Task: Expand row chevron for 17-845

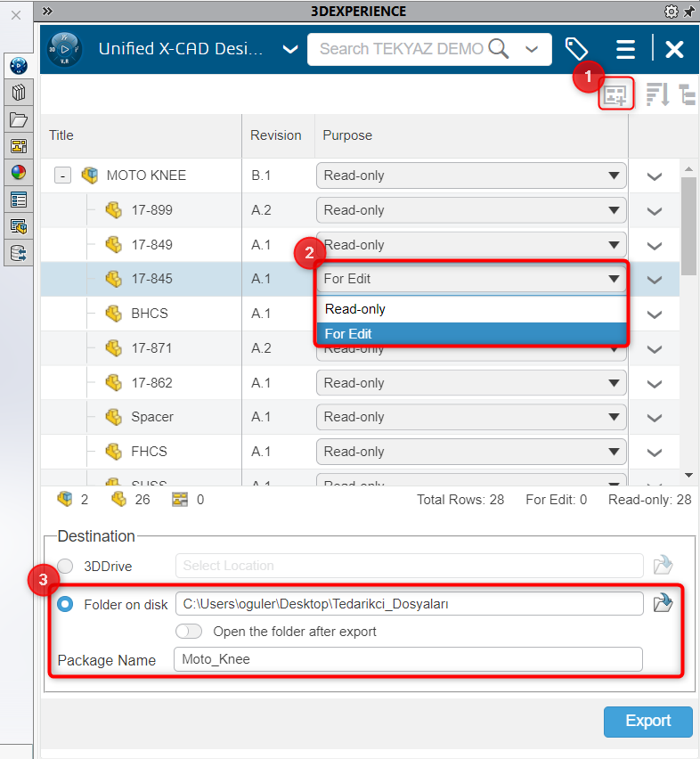Action: click(x=655, y=280)
